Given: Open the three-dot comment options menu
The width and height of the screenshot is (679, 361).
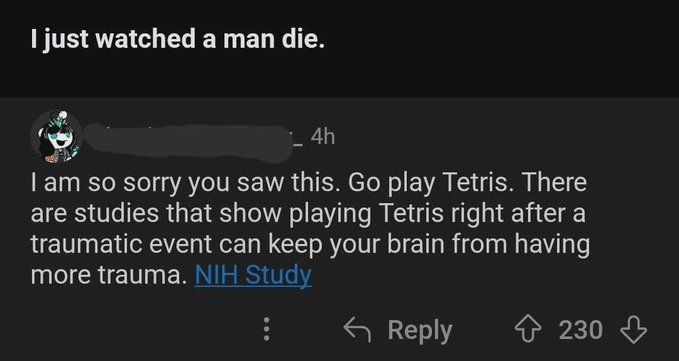Looking at the screenshot, I should pos(267,330).
